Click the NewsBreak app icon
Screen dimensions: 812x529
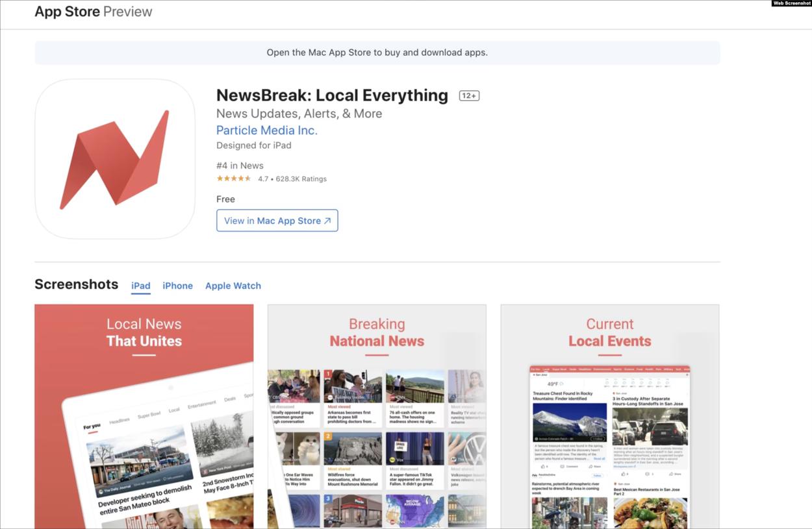point(115,159)
